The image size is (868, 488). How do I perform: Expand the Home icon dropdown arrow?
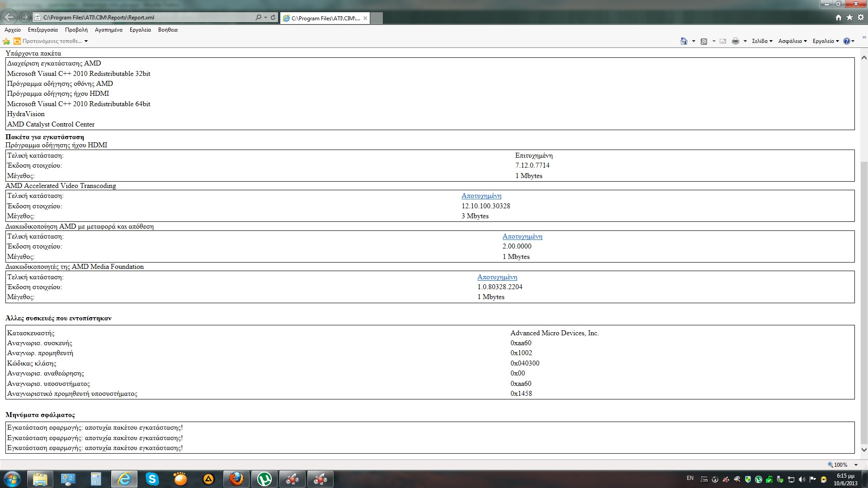pos(693,41)
